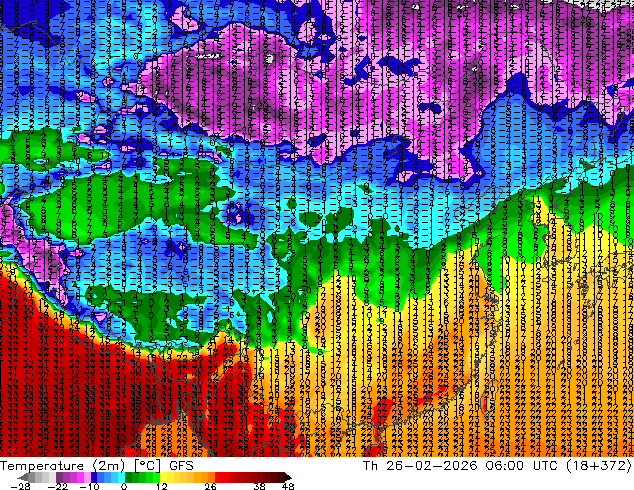Click the '-22' legend label
The image size is (634, 490).
click(x=58, y=486)
